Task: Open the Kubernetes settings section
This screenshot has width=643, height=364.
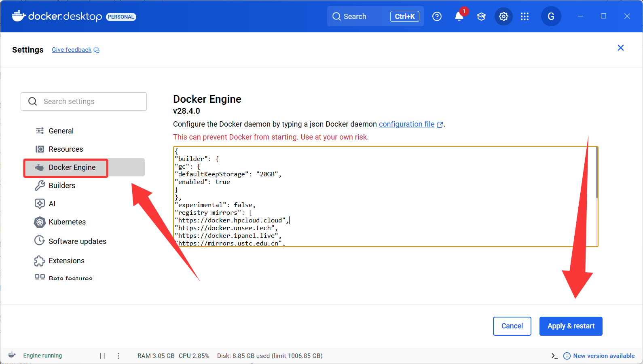Action: tap(84, 222)
